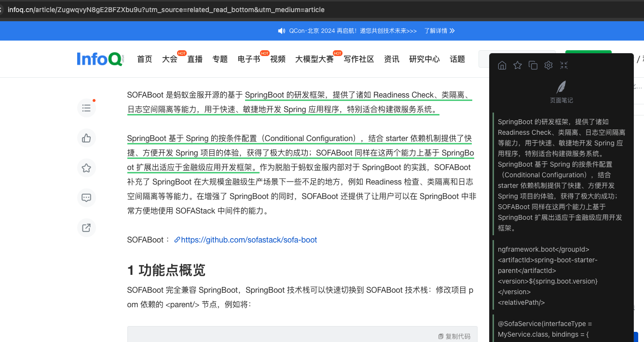644x342 pixels.
Task: Open 话题 in the navigation
Action: (457, 59)
